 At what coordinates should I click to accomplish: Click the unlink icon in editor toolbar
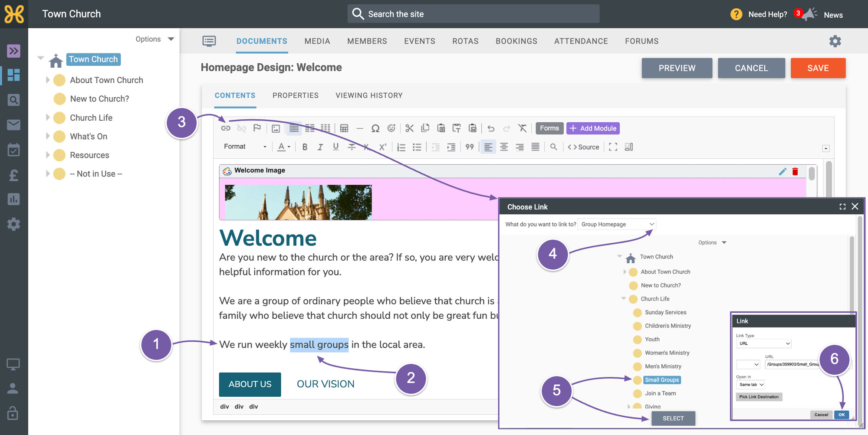point(242,128)
